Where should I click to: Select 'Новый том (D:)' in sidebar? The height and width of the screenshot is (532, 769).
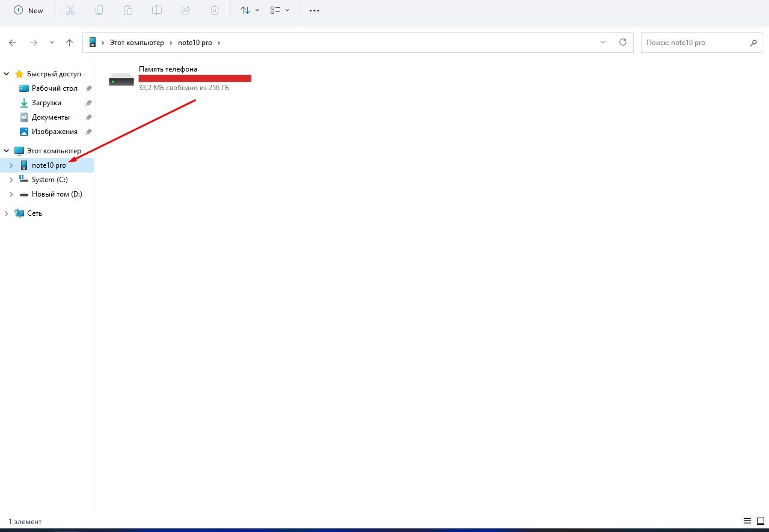[57, 194]
